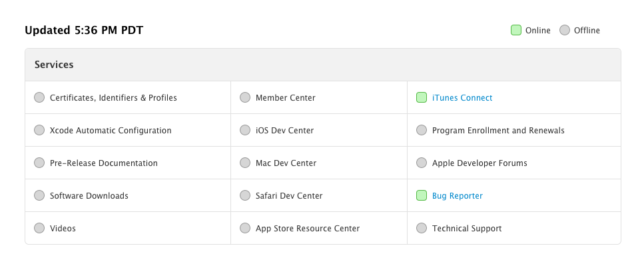This screenshot has width=644, height=268.
Task: Click the green status icon beside iTunes Connect
Action: coord(421,98)
